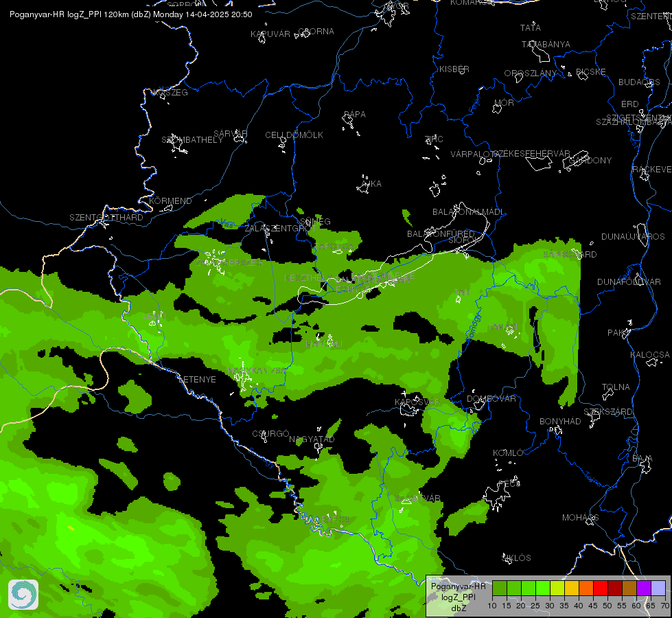Click the OROSZLÁNY city label
Image resolution: width=672 pixels, height=618 pixels.
coord(530,73)
